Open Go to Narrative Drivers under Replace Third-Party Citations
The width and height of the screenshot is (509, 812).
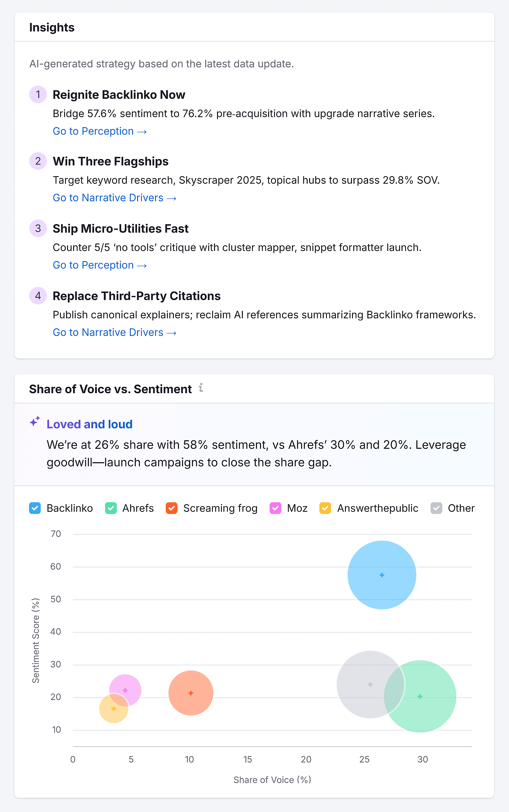coord(114,332)
